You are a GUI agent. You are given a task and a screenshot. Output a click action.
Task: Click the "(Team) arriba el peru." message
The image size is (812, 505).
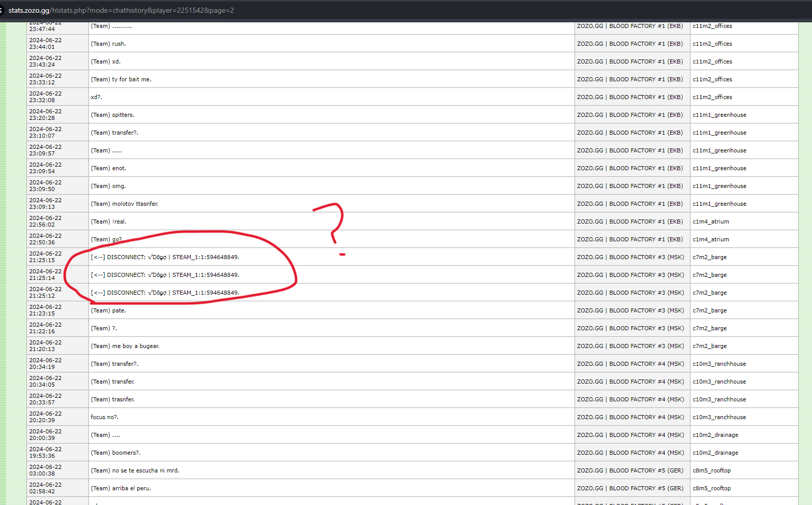point(121,488)
